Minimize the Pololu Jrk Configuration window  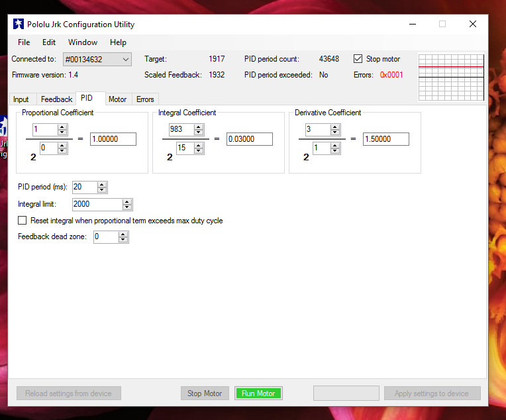click(413, 25)
